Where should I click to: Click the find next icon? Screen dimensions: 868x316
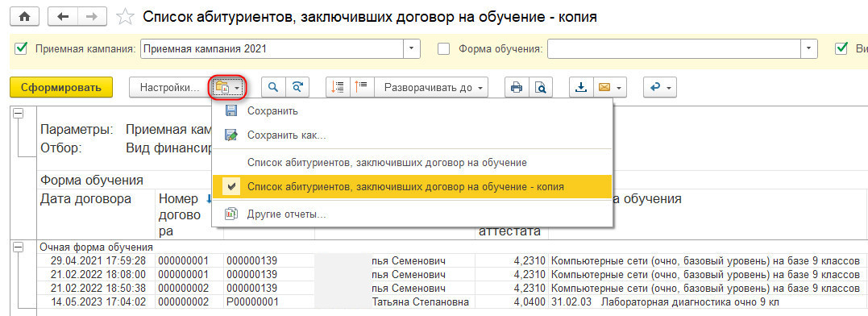(297, 87)
